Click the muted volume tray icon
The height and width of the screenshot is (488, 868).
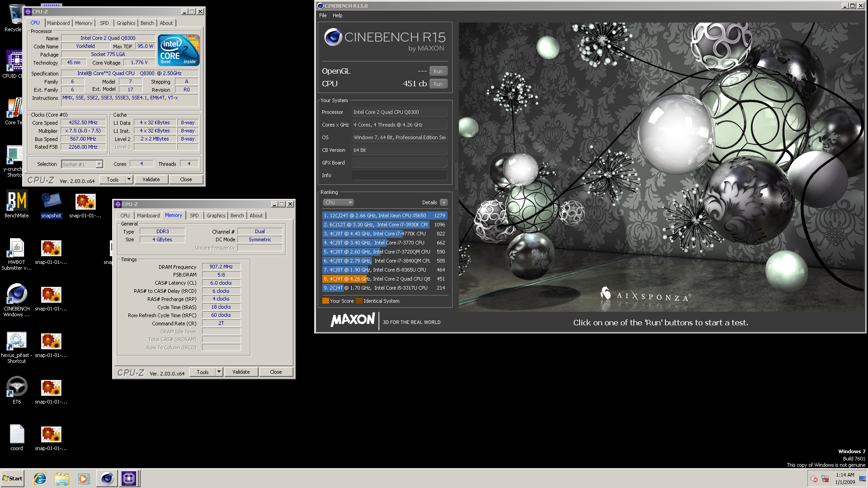tap(814, 479)
